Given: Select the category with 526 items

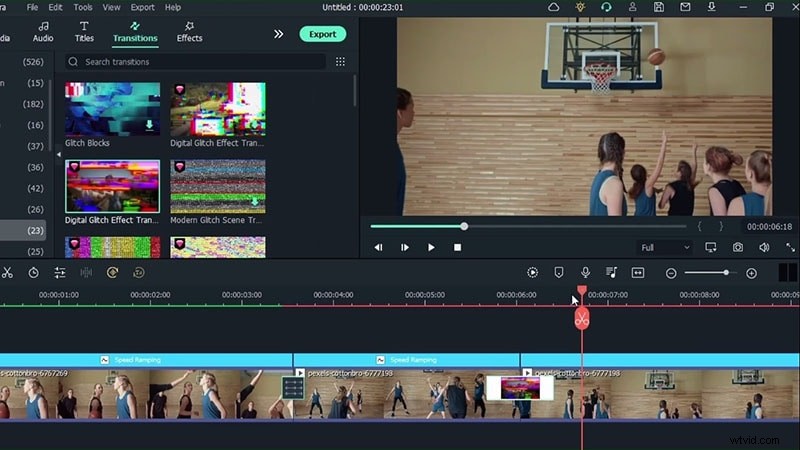Looking at the screenshot, I should click(x=33, y=62).
